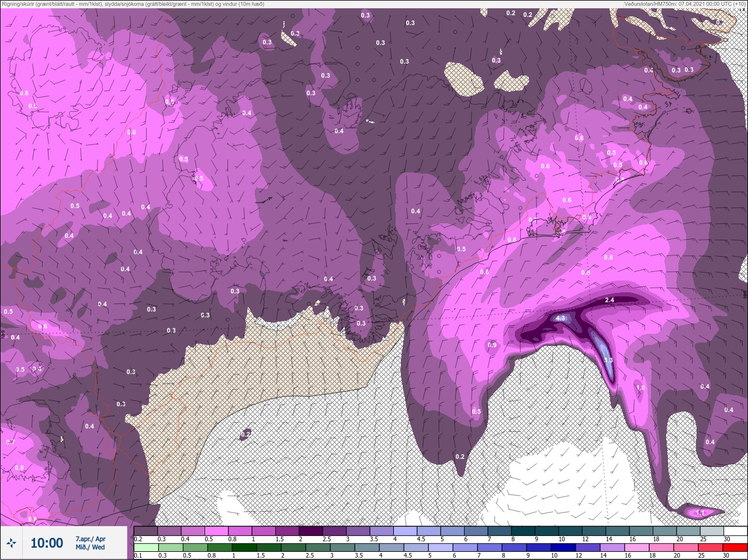
Task: Select the bright magenta swatch in the upper legend row
Action: (x=217, y=531)
